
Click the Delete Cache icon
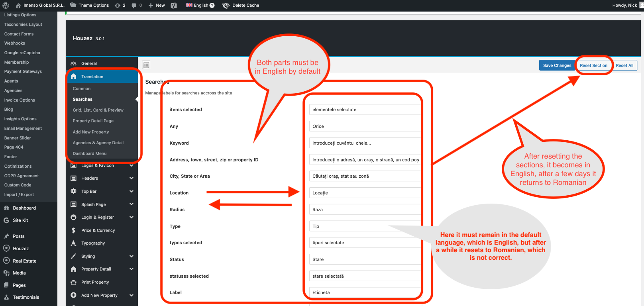tap(226, 6)
